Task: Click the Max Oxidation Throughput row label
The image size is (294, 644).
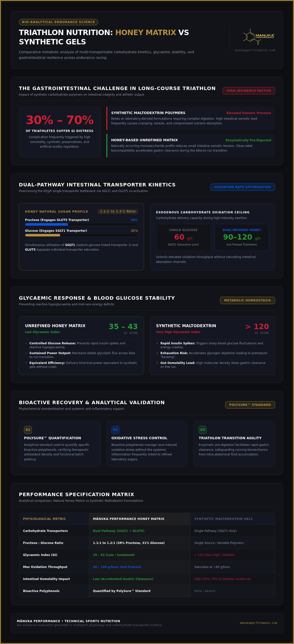Action: coord(45,567)
